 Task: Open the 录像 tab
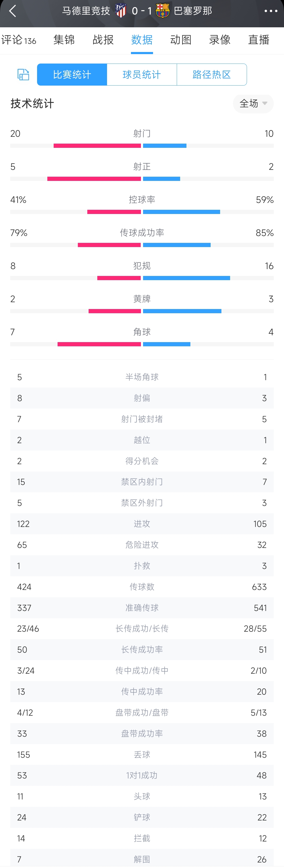pyautogui.click(x=219, y=40)
